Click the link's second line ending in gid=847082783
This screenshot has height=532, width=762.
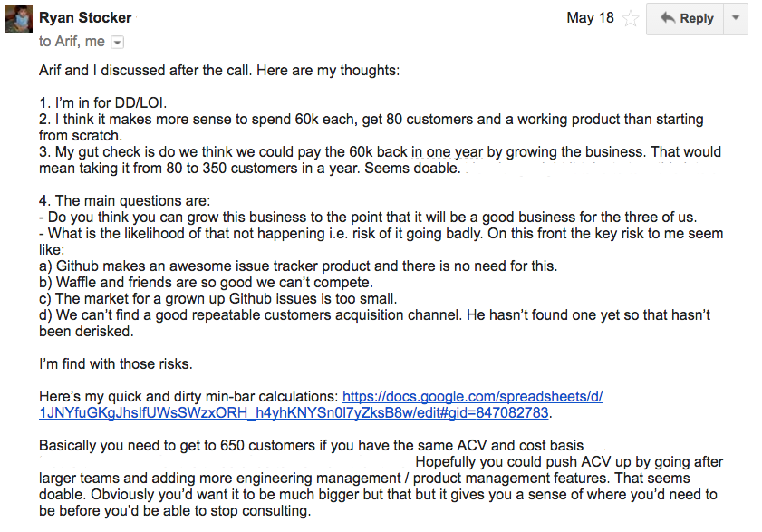[294, 413]
